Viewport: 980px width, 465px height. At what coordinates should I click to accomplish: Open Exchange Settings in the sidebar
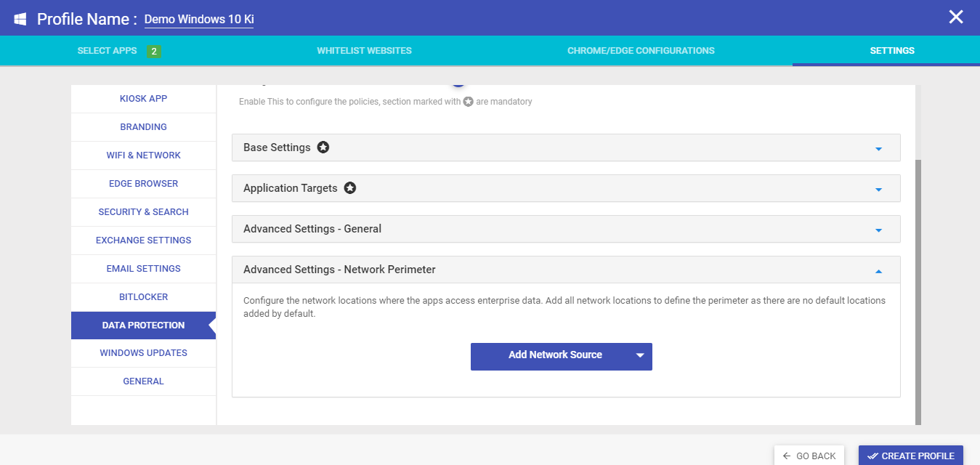[x=143, y=240]
